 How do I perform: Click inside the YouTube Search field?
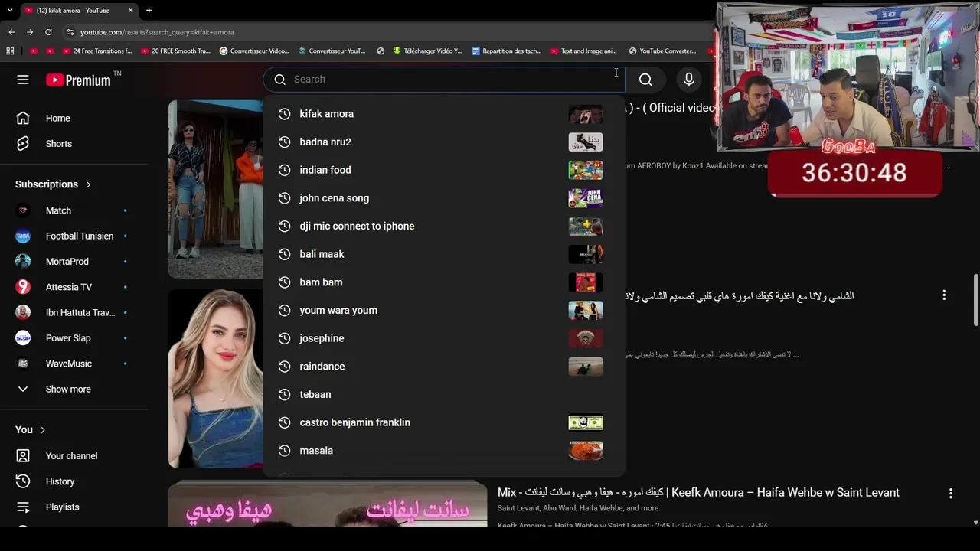444,80
